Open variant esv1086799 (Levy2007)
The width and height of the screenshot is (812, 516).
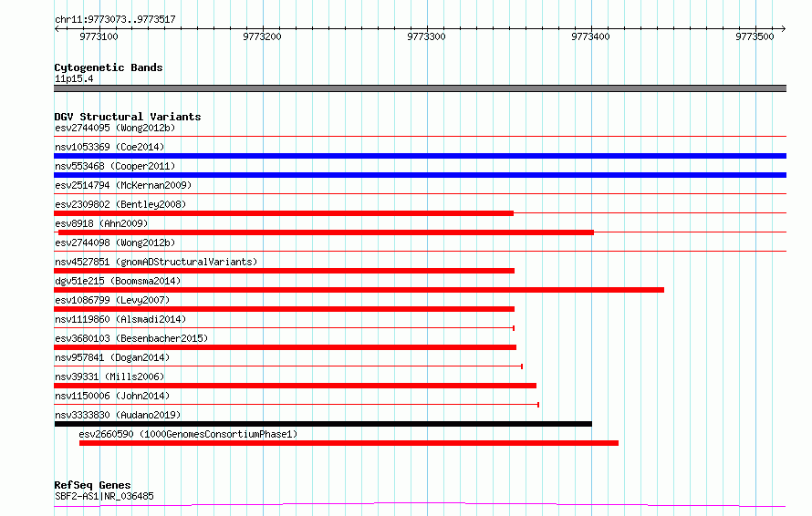(112, 300)
